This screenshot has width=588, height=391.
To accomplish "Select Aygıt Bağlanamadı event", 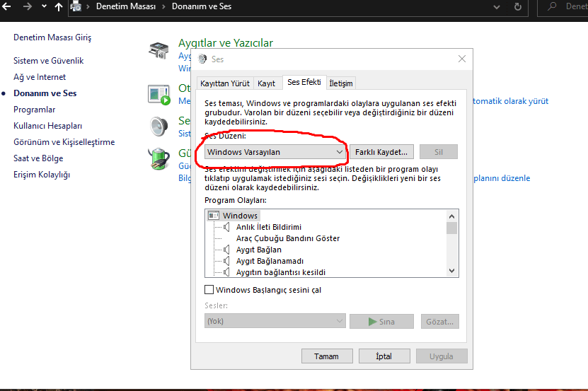I will coord(270,261).
